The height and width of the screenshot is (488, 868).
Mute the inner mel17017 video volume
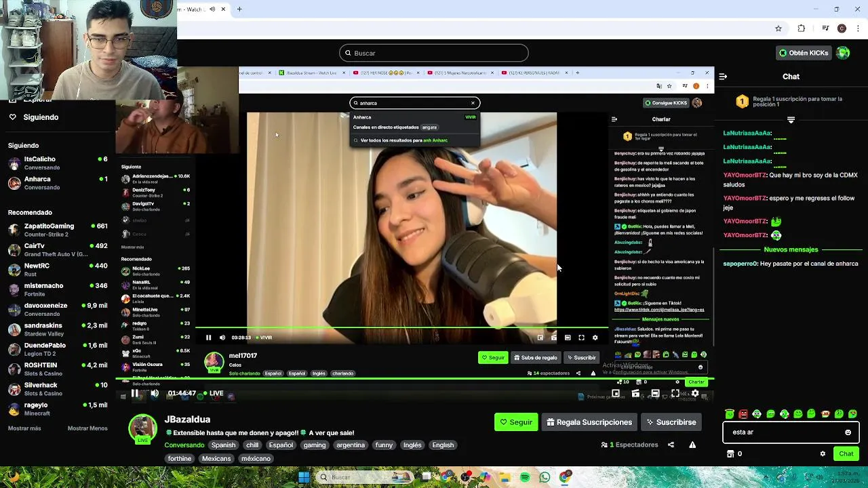tap(222, 338)
